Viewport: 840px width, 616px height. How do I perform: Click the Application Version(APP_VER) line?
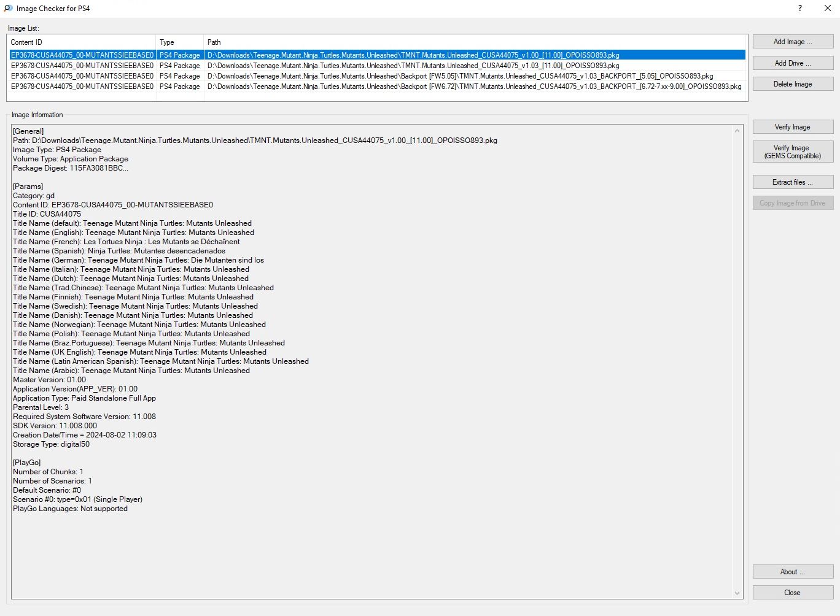tap(75, 389)
